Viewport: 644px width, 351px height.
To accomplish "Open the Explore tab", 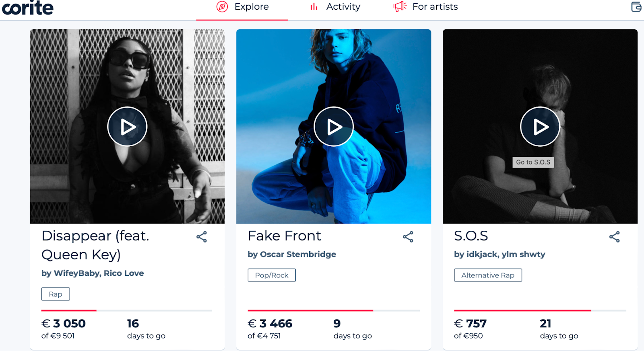I will coord(242,7).
